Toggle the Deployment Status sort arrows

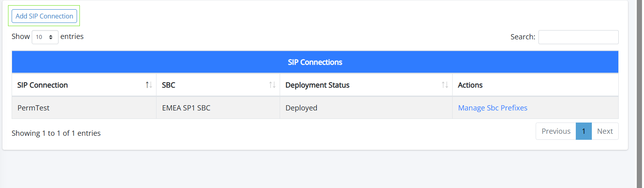point(445,85)
